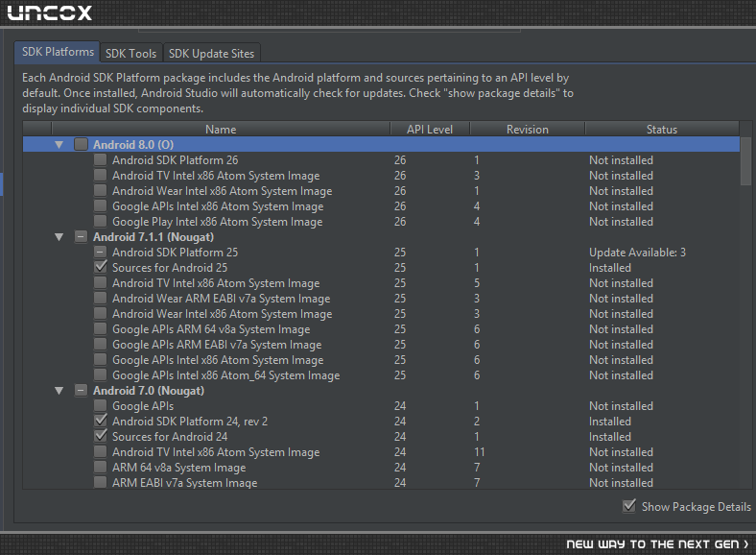
Task: Check Android TV Intel x86 Atom API 26 checkbox
Action: pyautogui.click(x=101, y=175)
